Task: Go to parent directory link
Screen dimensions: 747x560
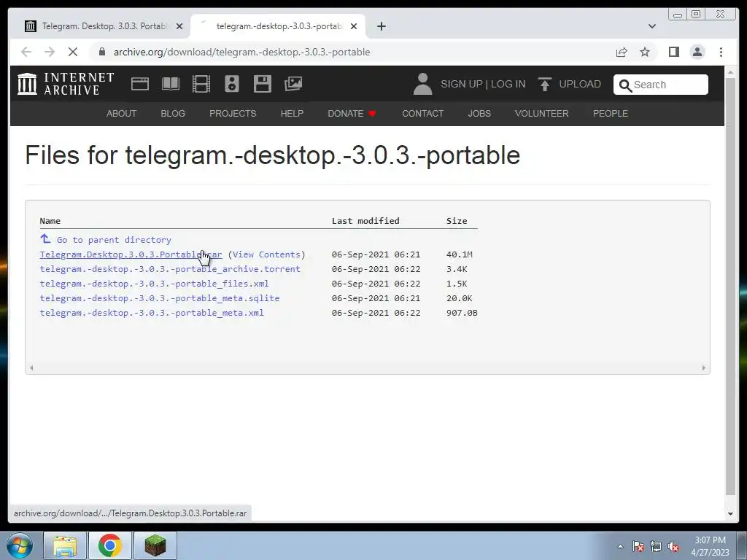Action: (114, 239)
